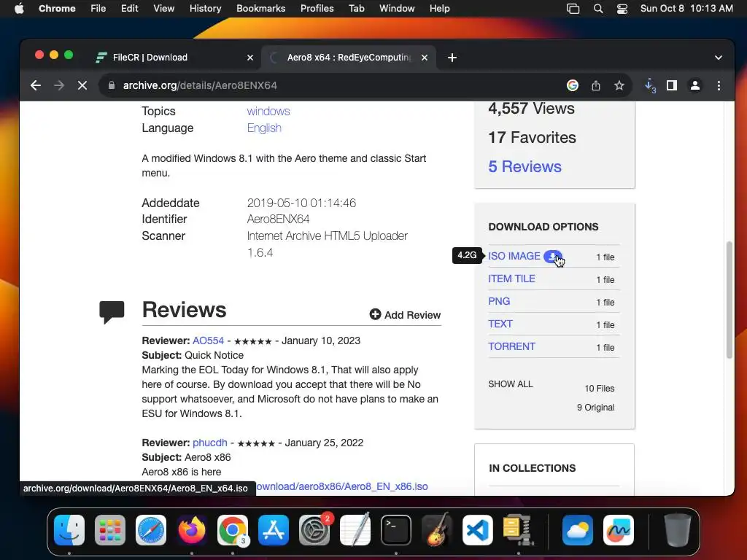
Task: Click the ITEM TILE download link
Action: [x=511, y=279]
